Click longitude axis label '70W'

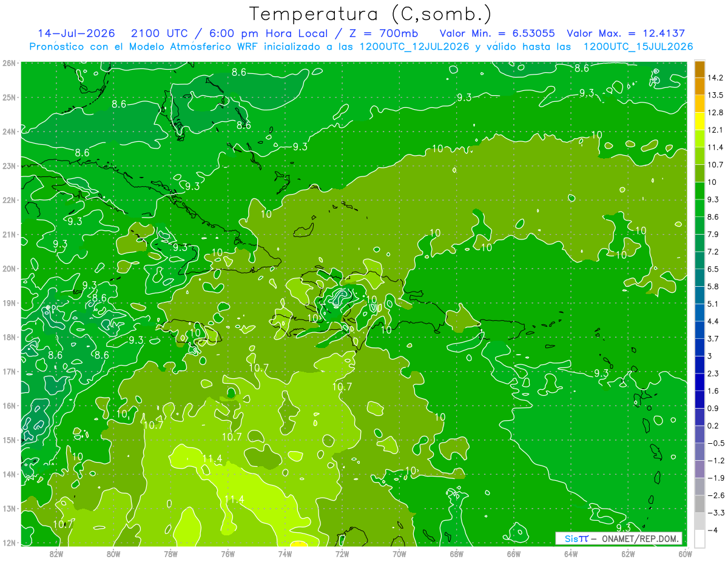[399, 553]
